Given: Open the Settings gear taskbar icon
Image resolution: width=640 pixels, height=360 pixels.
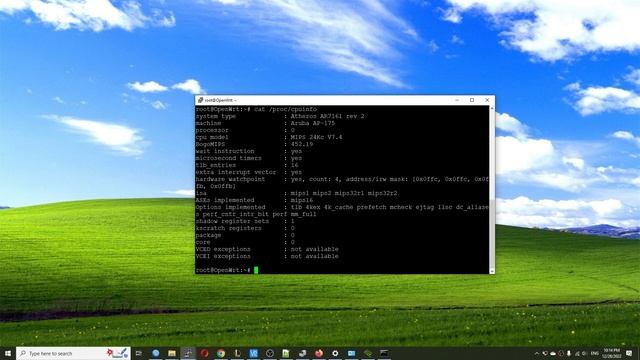Looking at the screenshot, I should [335, 353].
